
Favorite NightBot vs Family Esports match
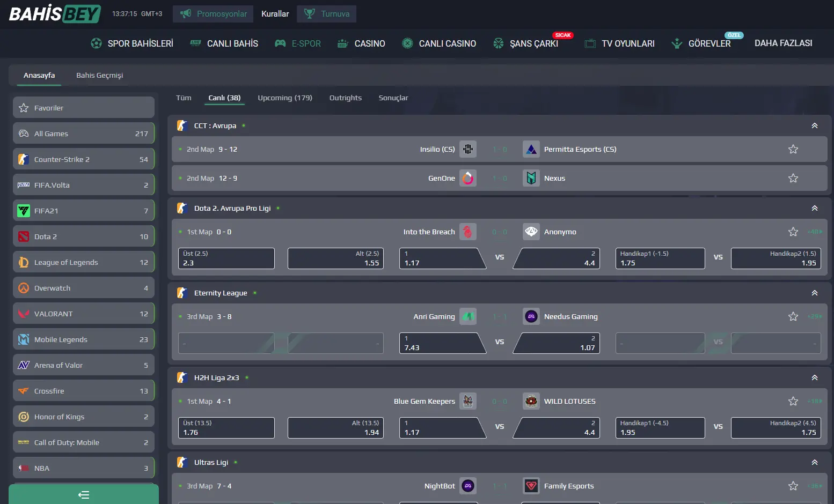793,486
